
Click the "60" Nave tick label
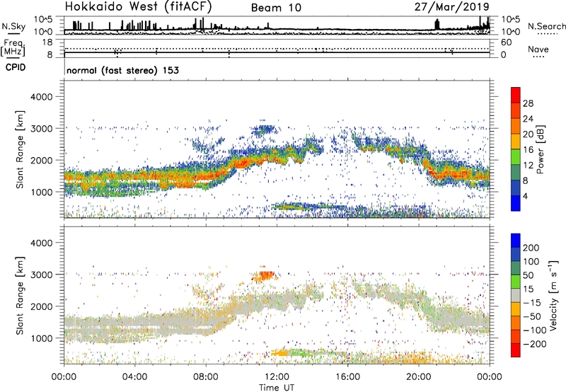coord(506,42)
